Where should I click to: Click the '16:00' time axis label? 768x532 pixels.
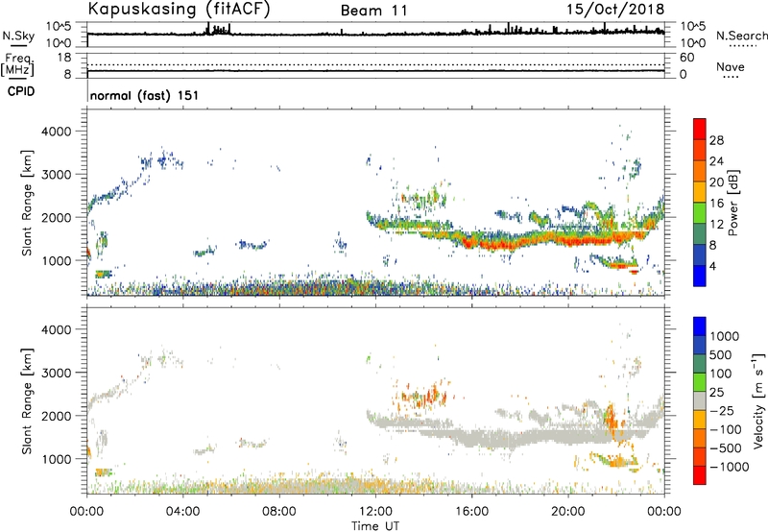(x=471, y=512)
